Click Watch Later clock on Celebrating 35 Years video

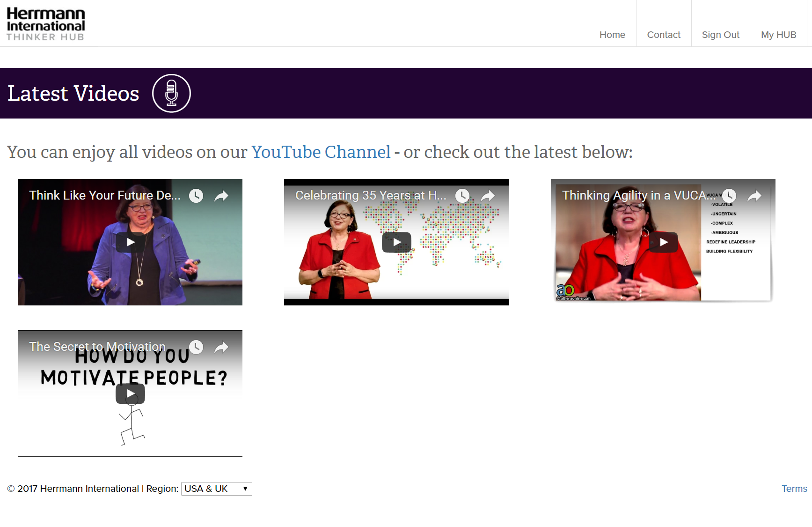[462, 196]
